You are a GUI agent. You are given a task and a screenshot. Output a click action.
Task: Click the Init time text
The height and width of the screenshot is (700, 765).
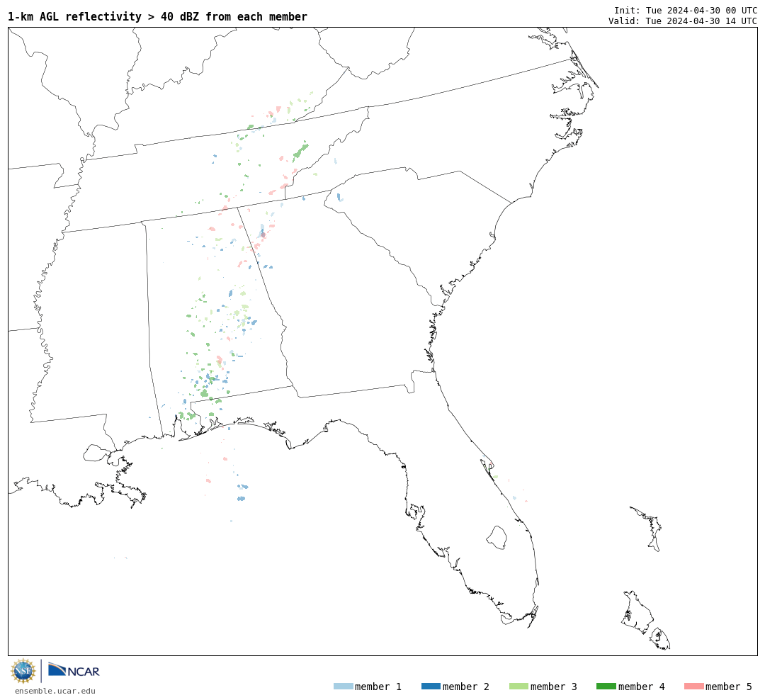point(686,10)
